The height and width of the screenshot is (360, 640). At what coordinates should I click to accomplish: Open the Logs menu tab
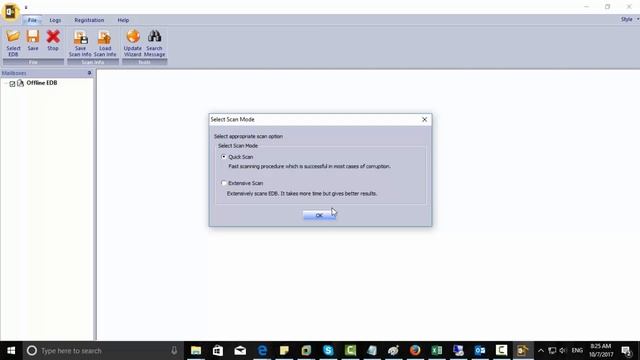pyautogui.click(x=55, y=20)
